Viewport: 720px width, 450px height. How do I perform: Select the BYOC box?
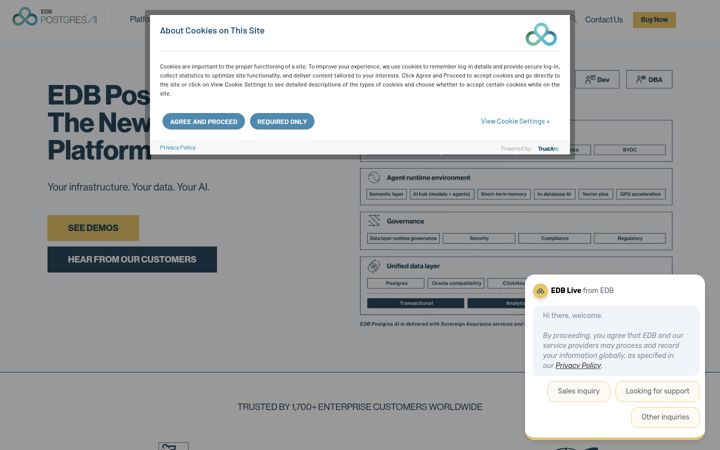[630, 150]
